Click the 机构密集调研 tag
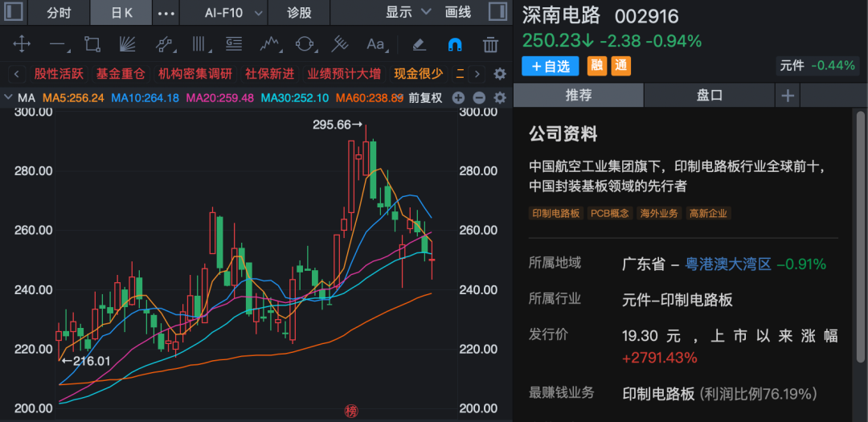 (x=194, y=74)
